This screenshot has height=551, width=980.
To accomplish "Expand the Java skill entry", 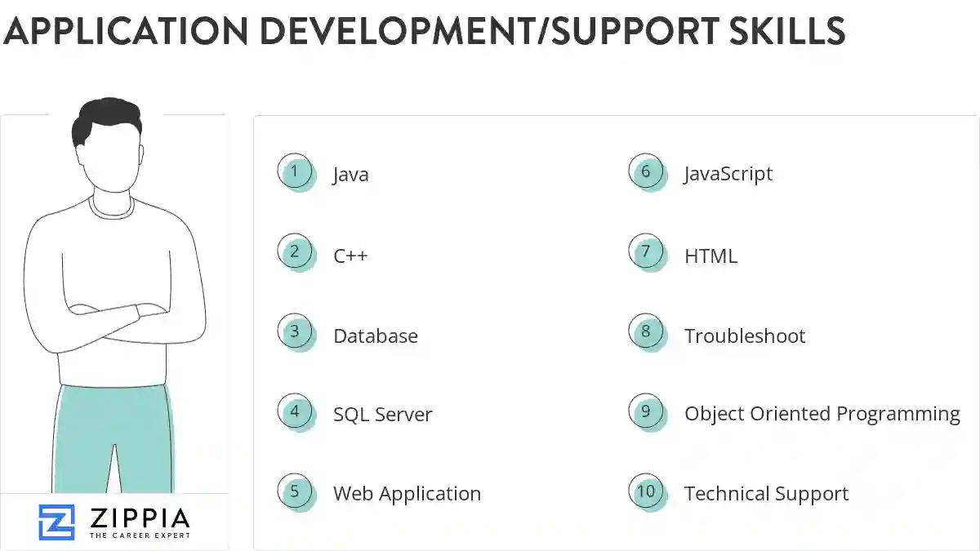I will pyautogui.click(x=350, y=174).
